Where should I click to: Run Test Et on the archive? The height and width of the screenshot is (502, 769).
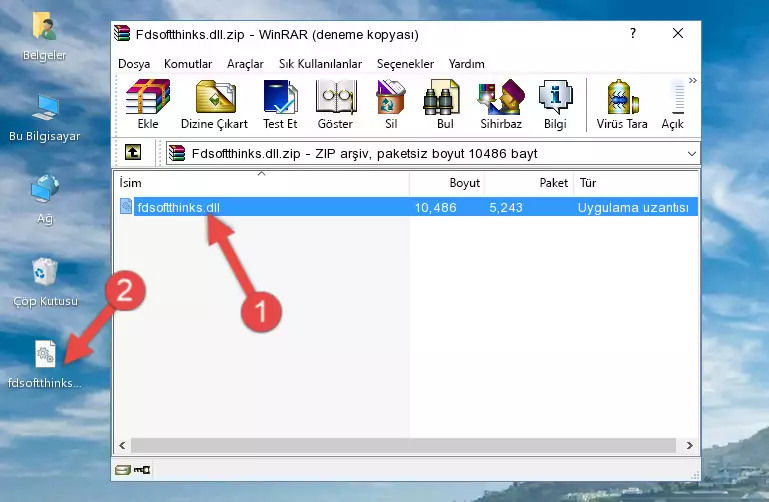[280, 104]
